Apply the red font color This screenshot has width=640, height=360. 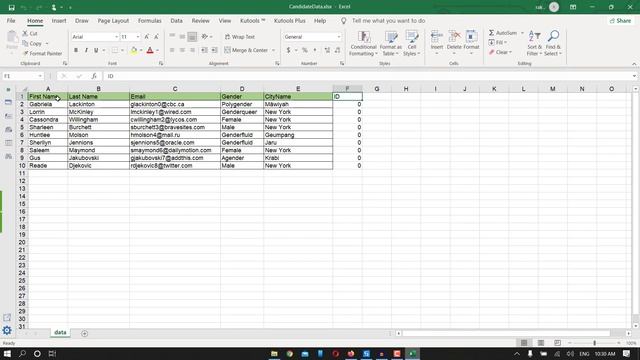(150, 50)
